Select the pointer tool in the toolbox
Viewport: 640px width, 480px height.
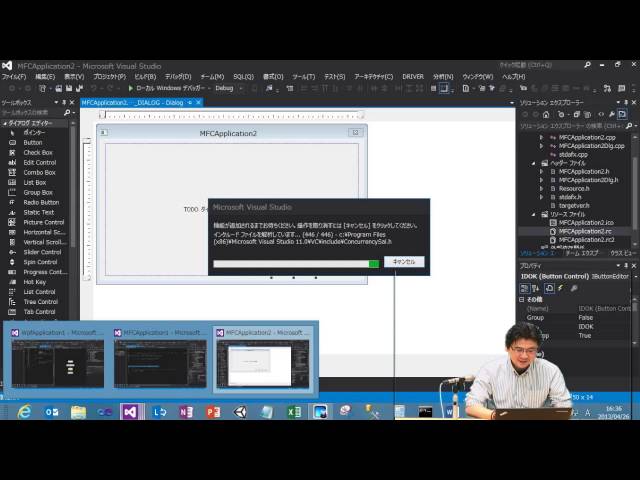pyautogui.click(x=34, y=132)
